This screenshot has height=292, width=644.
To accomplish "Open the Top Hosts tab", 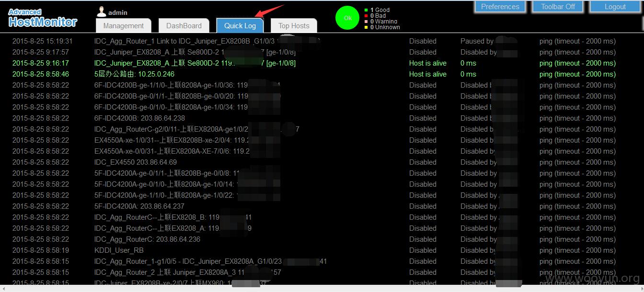I will [x=294, y=26].
